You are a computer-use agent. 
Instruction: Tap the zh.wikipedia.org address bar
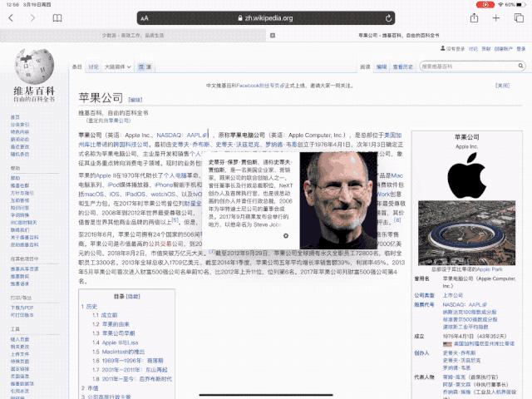tap(266, 18)
